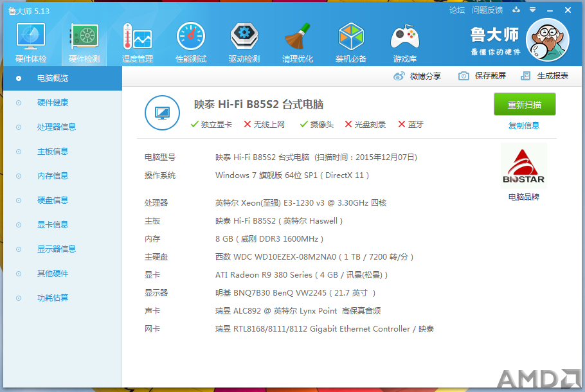Click the 电脑型号 row label

point(160,157)
